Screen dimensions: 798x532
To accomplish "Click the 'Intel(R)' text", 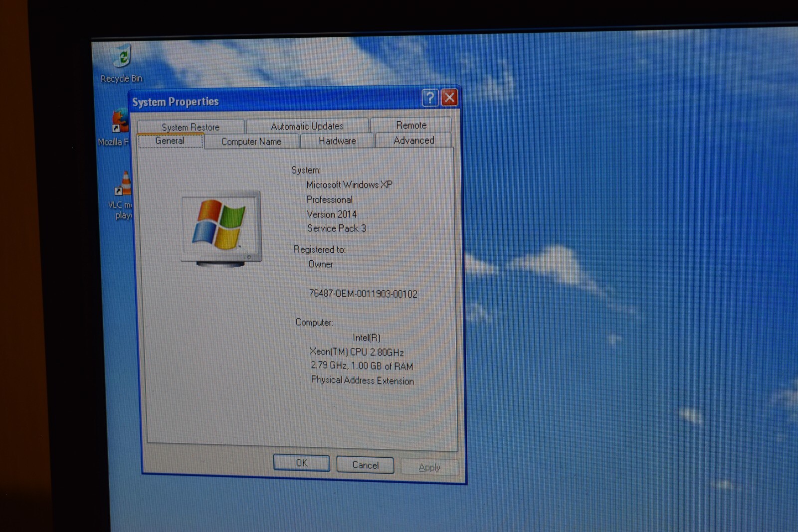I will pyautogui.click(x=367, y=338).
